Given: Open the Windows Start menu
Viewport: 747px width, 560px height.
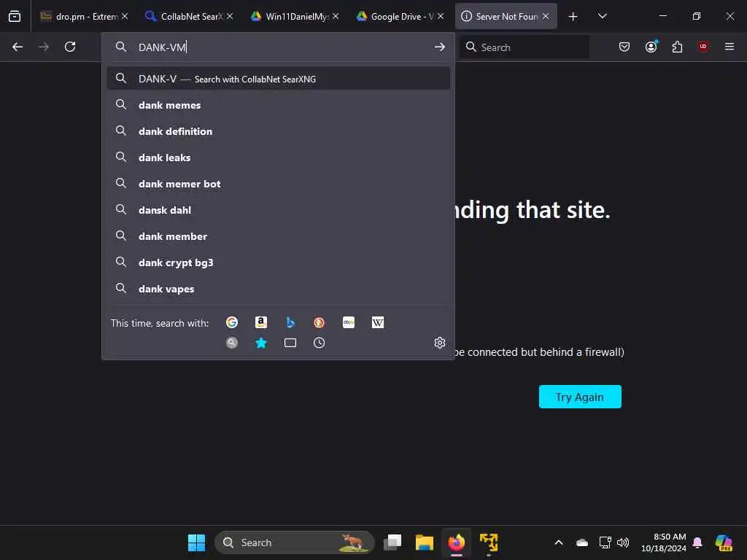Looking at the screenshot, I should [x=196, y=542].
